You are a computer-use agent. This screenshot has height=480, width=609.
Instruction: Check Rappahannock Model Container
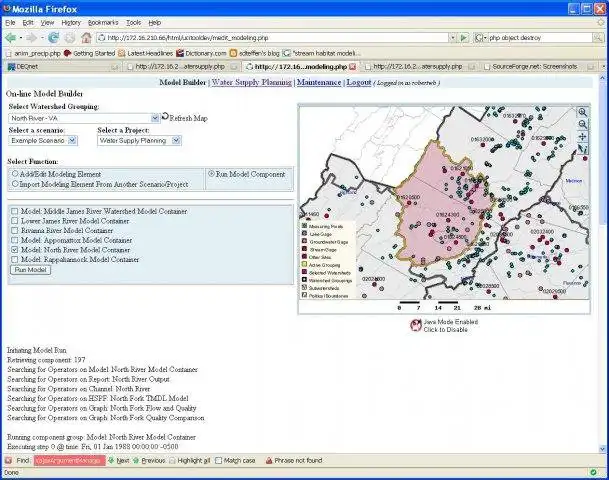15,259
